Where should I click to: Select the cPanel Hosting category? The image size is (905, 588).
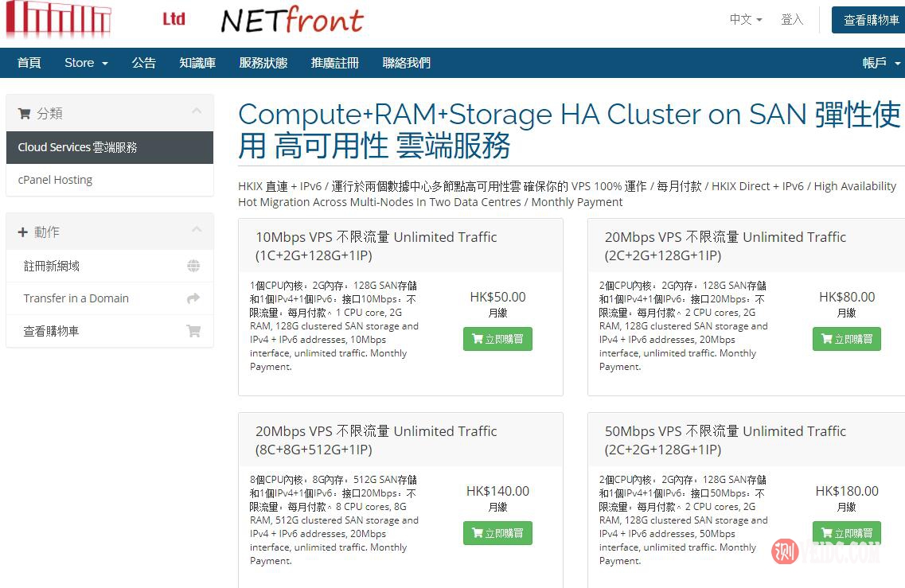coord(55,180)
